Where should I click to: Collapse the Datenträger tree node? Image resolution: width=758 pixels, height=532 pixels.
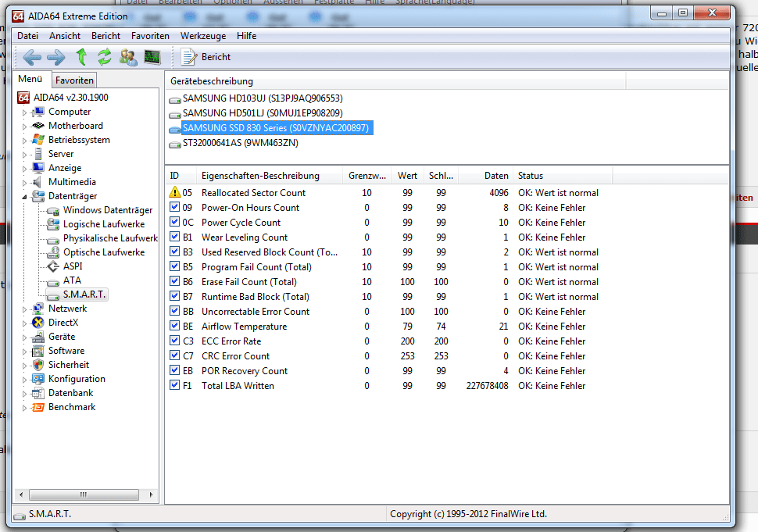[x=24, y=197]
